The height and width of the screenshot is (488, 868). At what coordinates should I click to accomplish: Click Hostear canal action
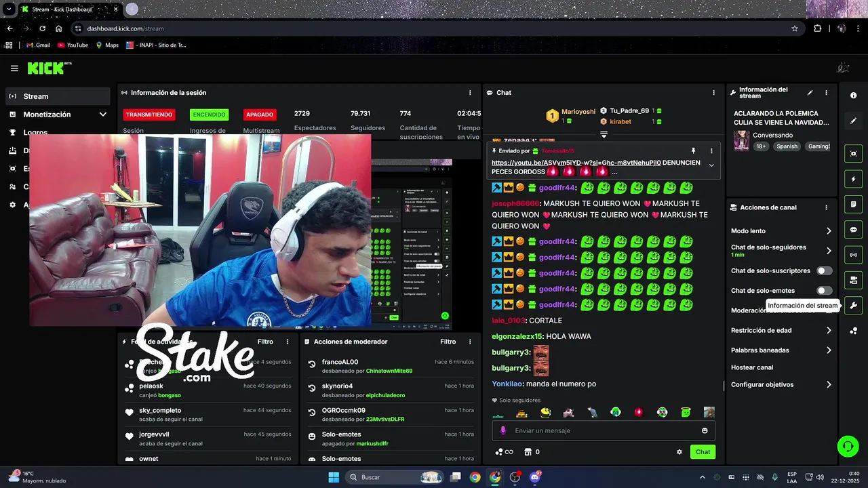click(752, 367)
